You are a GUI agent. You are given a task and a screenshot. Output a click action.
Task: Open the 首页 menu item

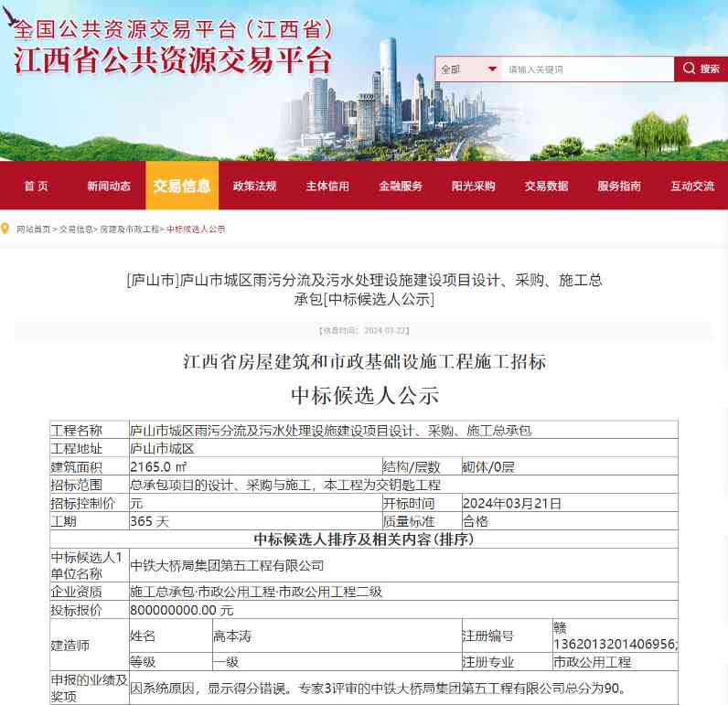(37, 186)
